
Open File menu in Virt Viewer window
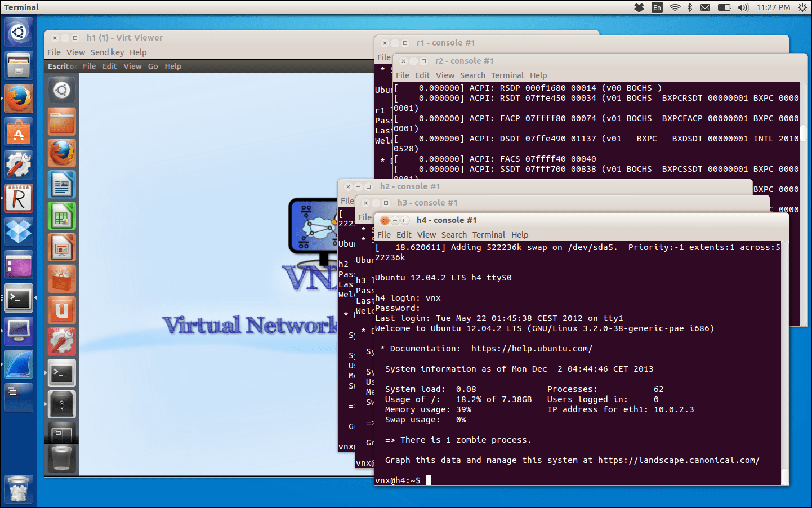[54, 52]
